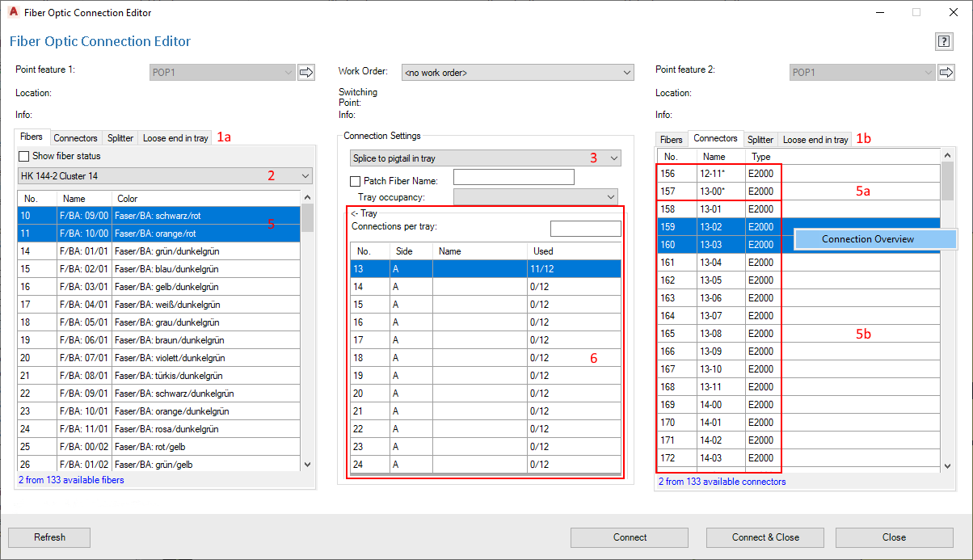The height and width of the screenshot is (560, 973).
Task: Click connector list scroll down arrow
Action: [x=948, y=466]
